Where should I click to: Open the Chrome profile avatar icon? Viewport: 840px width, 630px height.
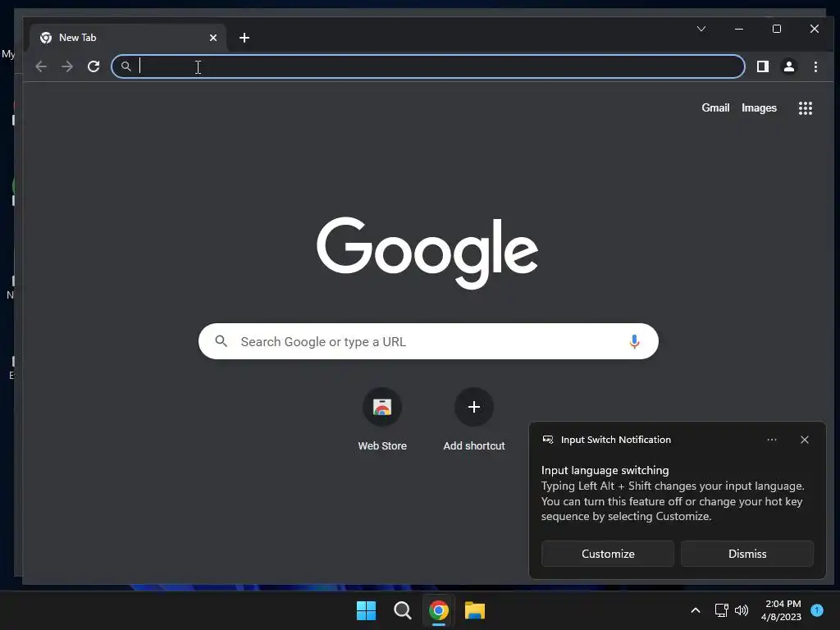(788, 66)
